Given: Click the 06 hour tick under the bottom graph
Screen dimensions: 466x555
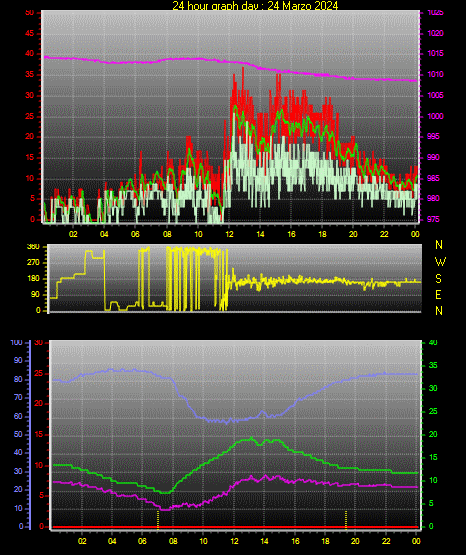Looking at the screenshot, I should (x=142, y=541).
